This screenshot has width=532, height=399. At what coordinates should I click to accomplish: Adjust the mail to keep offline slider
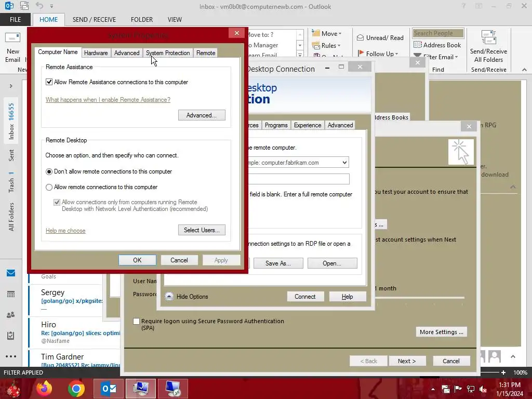[x=421, y=297]
